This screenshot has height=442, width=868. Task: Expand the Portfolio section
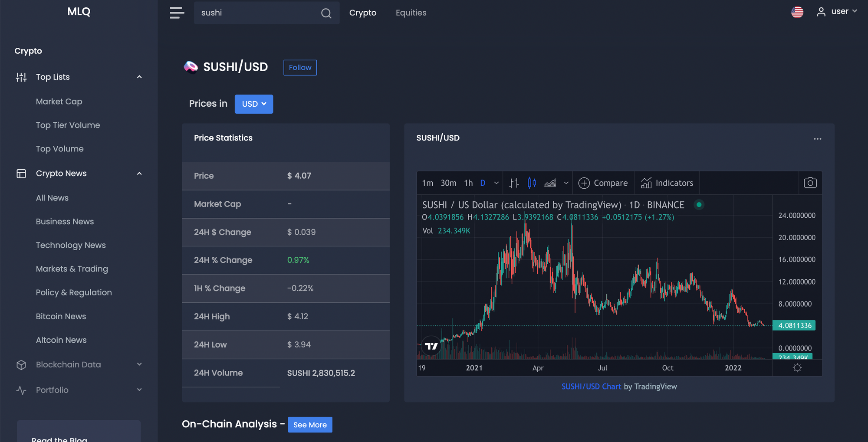pyautogui.click(x=139, y=390)
